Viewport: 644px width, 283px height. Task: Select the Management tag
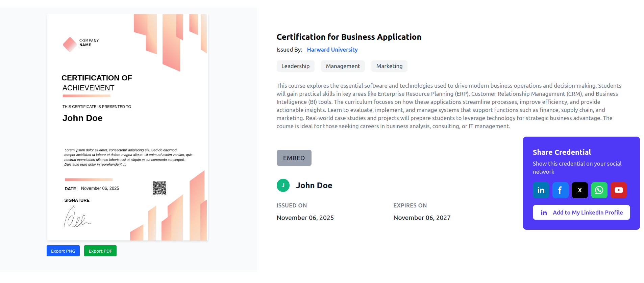coord(343,66)
